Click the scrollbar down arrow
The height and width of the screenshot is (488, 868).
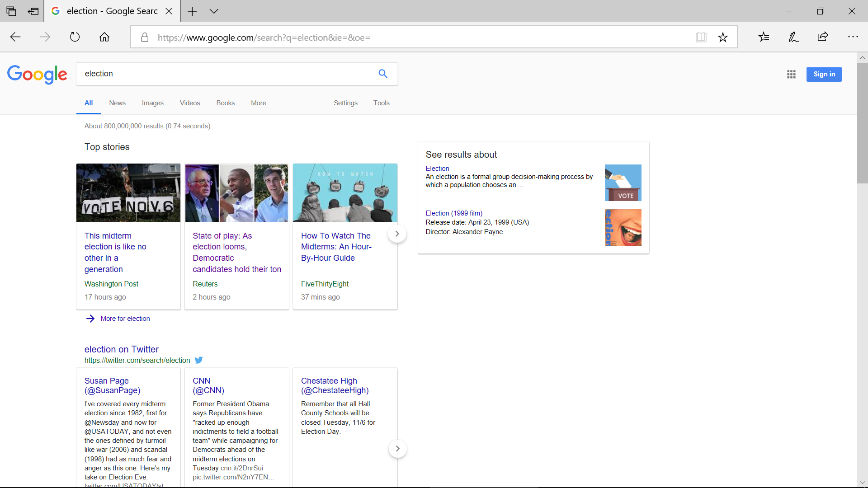click(862, 483)
